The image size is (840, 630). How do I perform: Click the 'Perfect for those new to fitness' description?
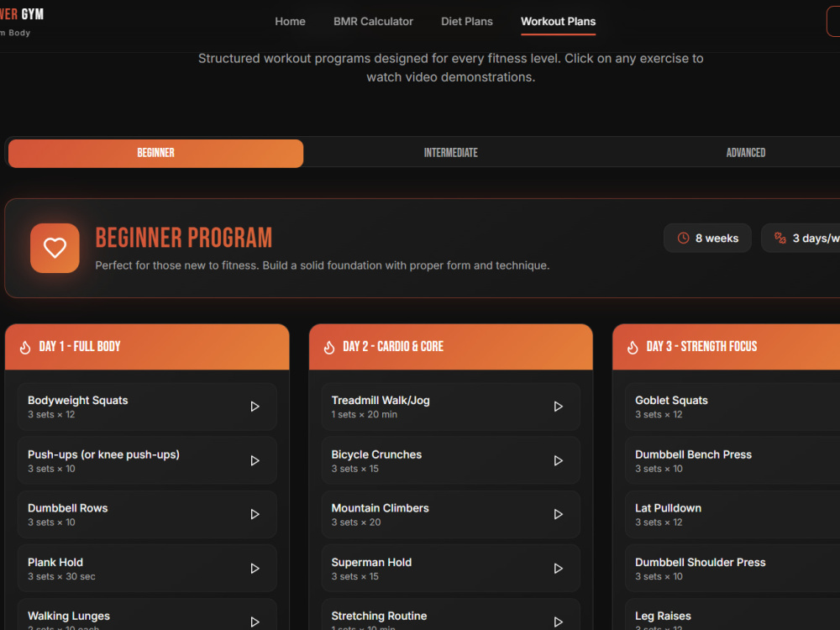coord(323,265)
